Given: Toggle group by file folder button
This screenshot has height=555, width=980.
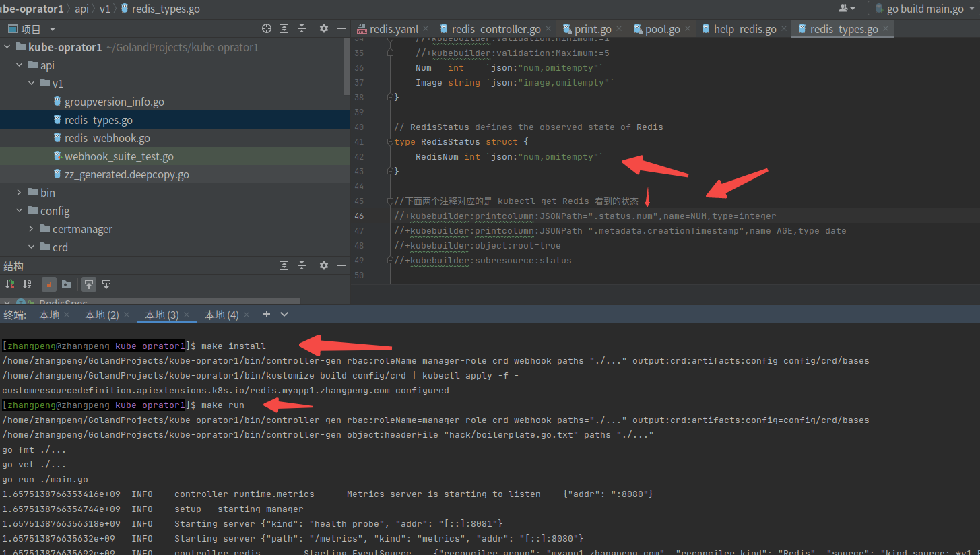Looking at the screenshot, I should (x=66, y=284).
